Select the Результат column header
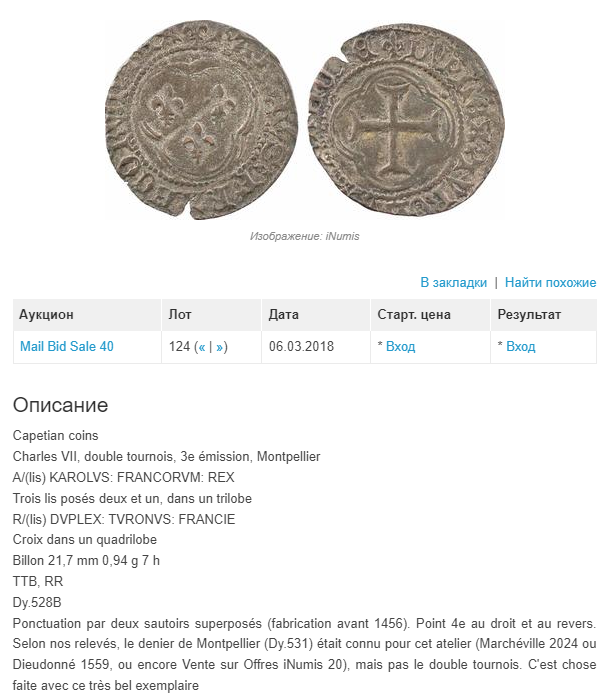This screenshot has width=603, height=694. (544, 315)
